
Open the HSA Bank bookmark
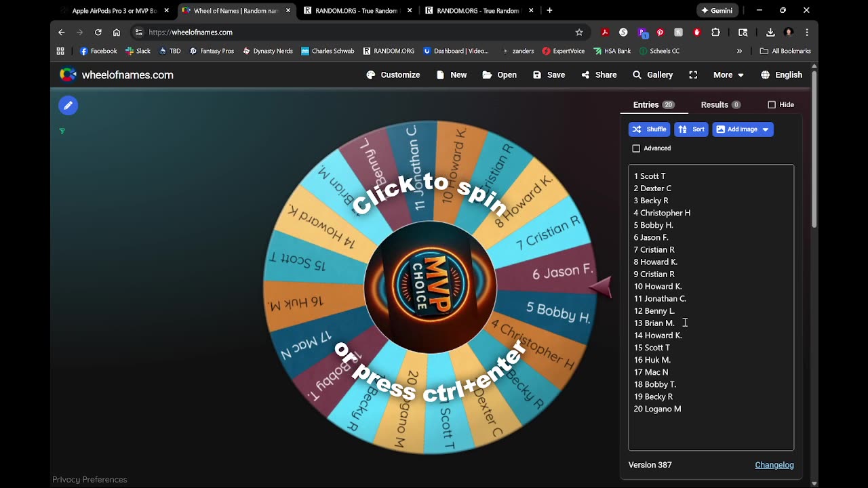click(612, 51)
